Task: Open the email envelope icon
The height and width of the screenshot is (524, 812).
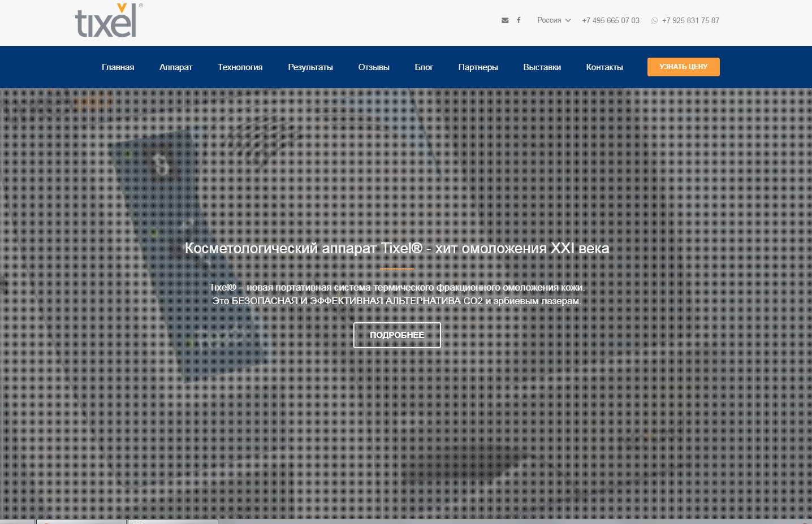Action: (505, 20)
